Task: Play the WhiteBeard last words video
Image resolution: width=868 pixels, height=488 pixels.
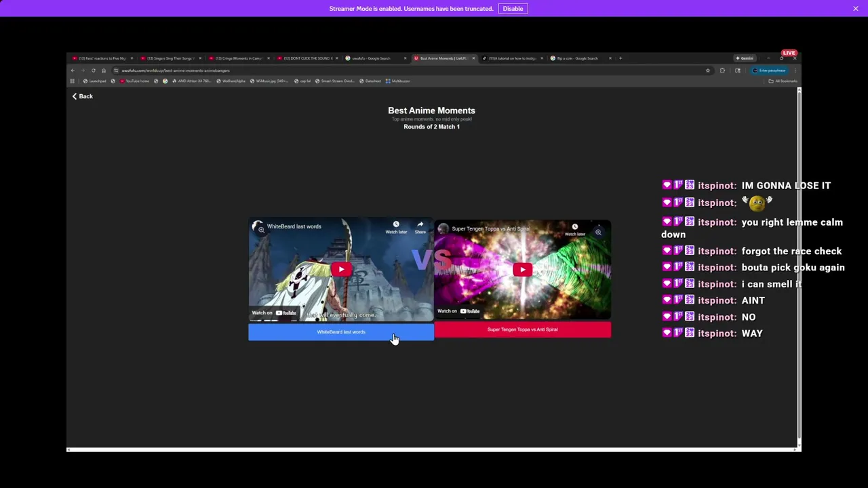Action: (x=341, y=269)
